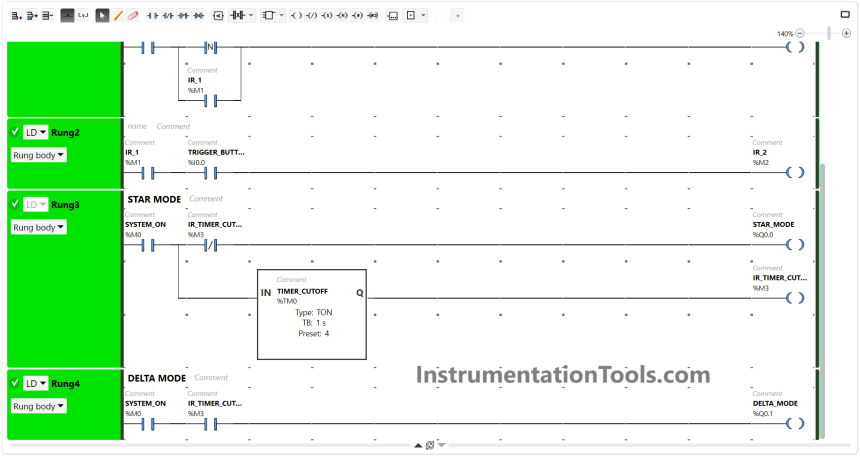The image size is (860, 456).
Task: Click the zoom out minus button
Action: pyautogui.click(x=800, y=33)
